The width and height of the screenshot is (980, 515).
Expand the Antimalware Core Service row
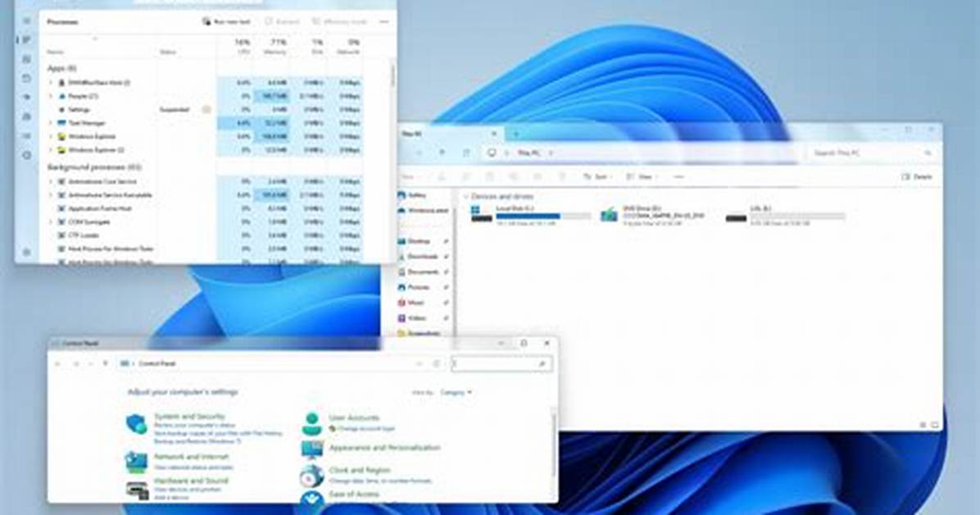click(51, 181)
